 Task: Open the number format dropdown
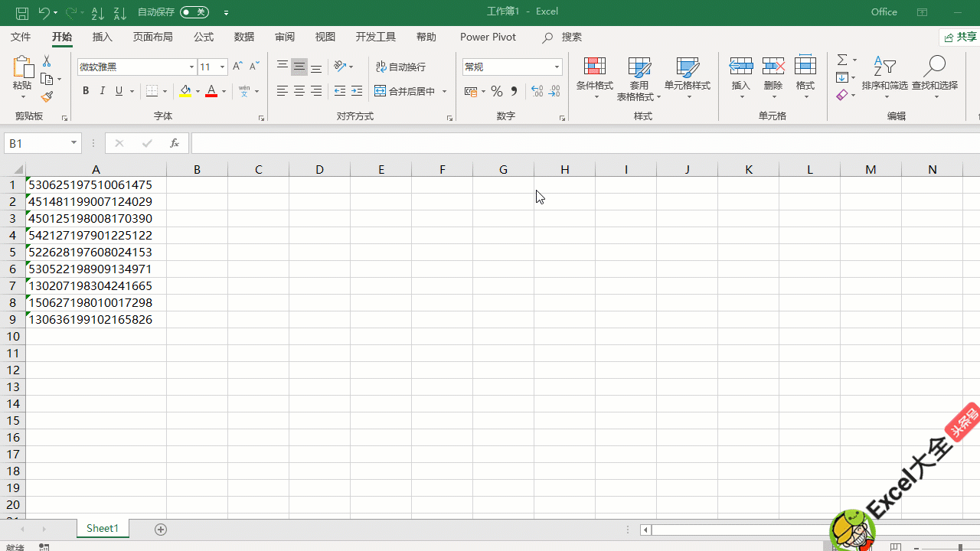557,67
